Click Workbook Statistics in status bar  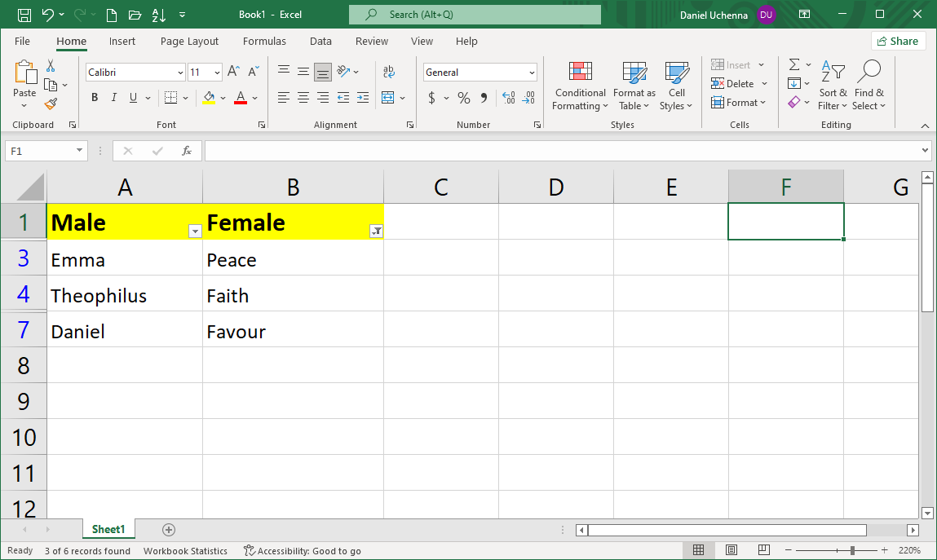185,551
